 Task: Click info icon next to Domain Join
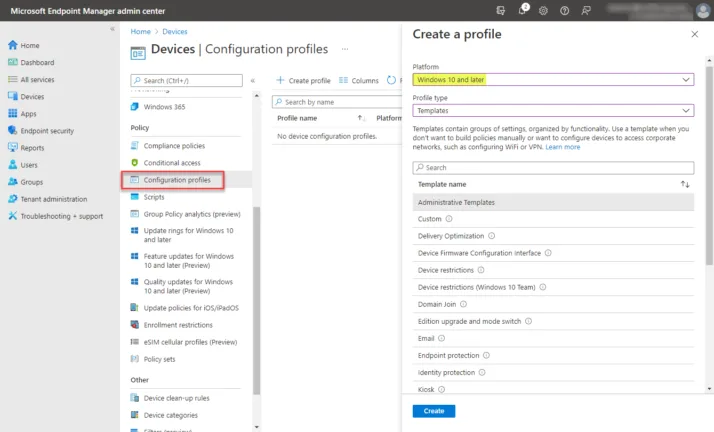(x=463, y=304)
